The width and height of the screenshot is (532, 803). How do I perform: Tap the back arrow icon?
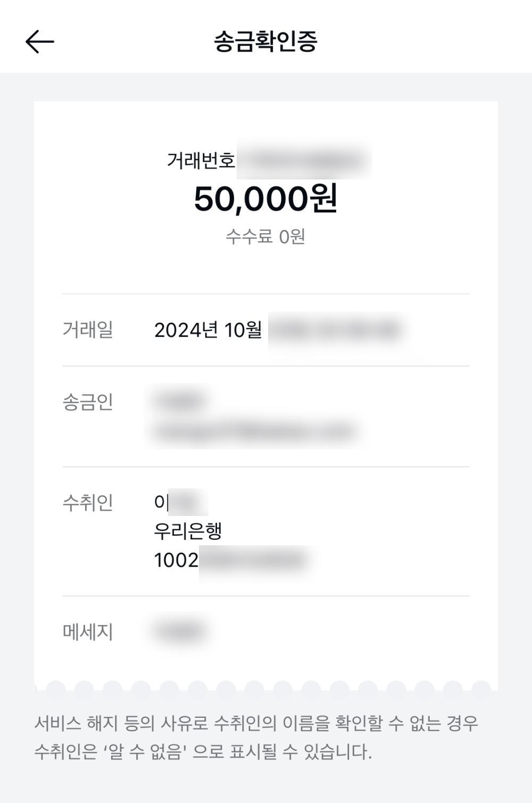click(40, 42)
